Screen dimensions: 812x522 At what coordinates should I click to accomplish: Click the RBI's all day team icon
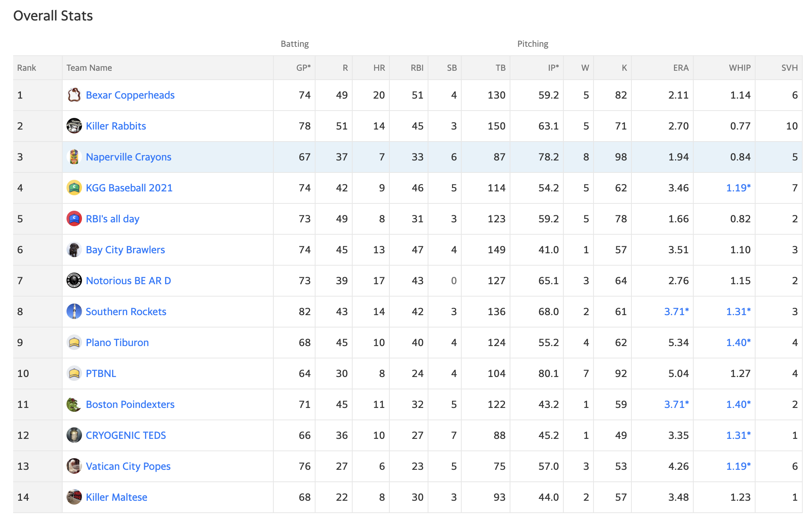74,218
